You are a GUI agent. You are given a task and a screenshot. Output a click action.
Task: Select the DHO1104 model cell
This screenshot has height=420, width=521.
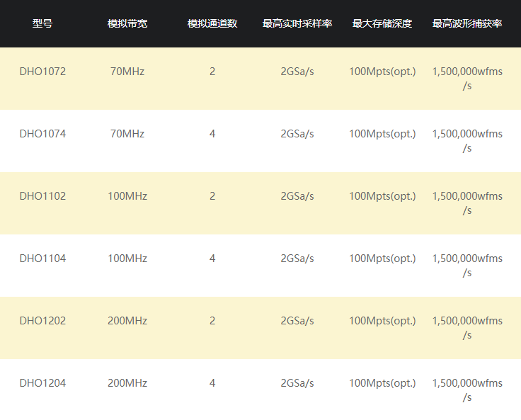42,259
